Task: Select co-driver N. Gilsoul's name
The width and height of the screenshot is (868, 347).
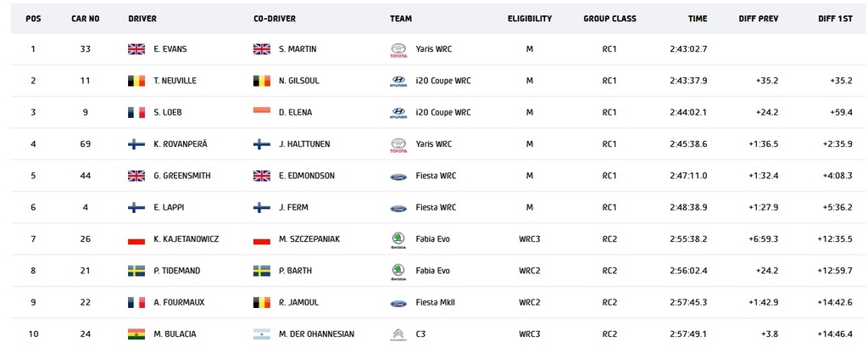Action: click(x=299, y=81)
